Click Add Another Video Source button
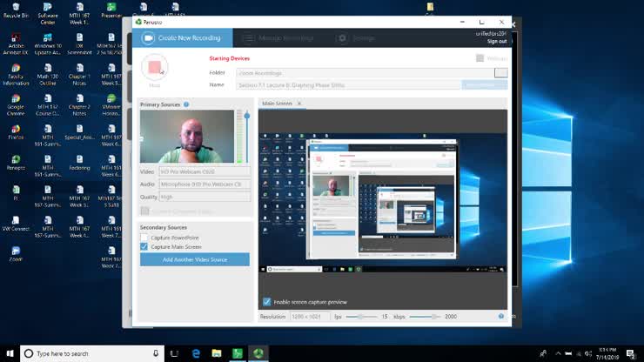Screen dimensions: 644x362 [x=195, y=259]
